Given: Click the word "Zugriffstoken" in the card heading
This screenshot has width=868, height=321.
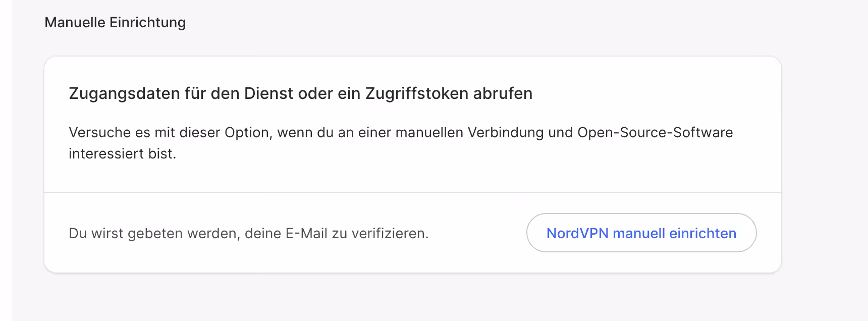Looking at the screenshot, I should point(417,93).
